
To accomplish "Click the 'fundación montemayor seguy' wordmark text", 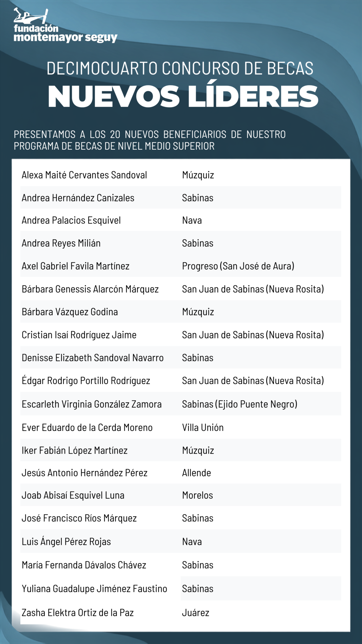I will 65,33.
